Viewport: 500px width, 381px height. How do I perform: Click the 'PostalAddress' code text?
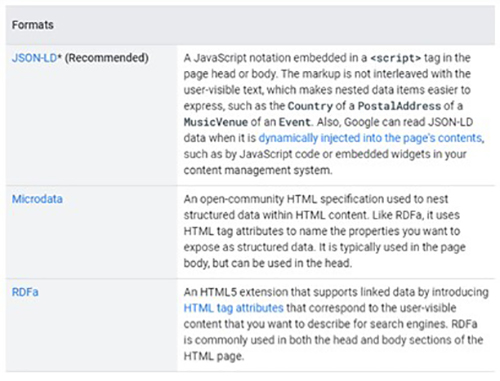pyautogui.click(x=399, y=106)
